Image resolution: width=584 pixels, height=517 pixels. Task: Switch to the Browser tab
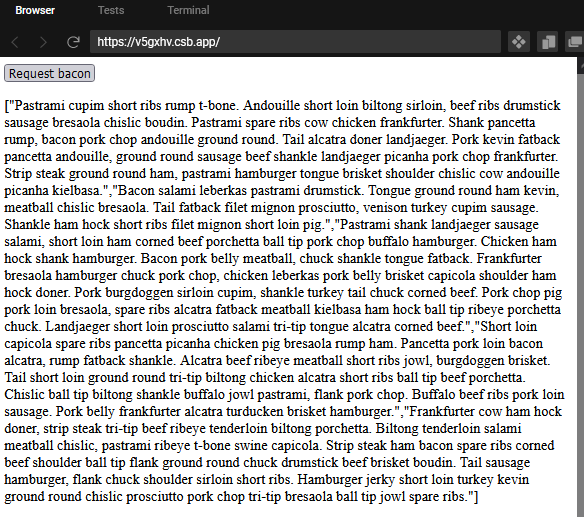[x=35, y=10]
